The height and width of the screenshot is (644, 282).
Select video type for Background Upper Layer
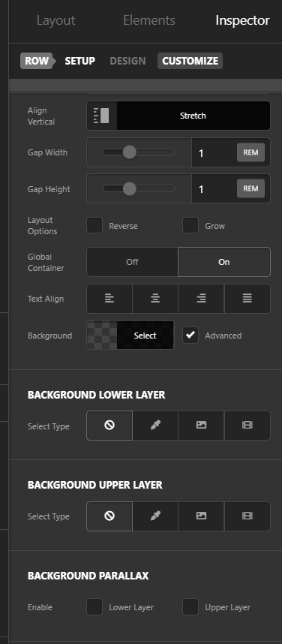tap(247, 516)
